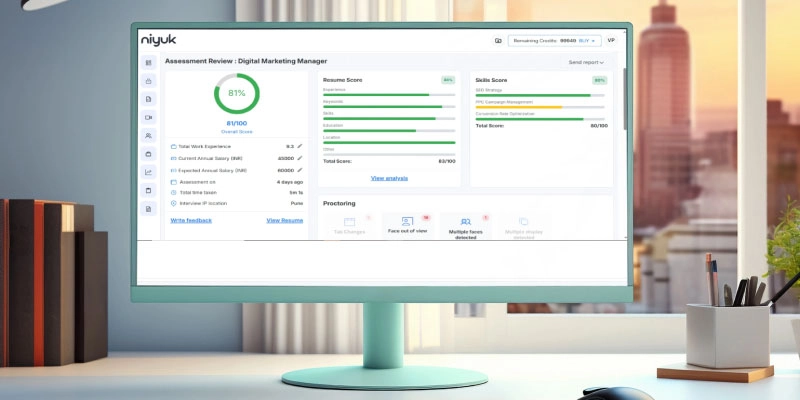
Task: Click the '83/100' resume total score
Action: pos(447,161)
